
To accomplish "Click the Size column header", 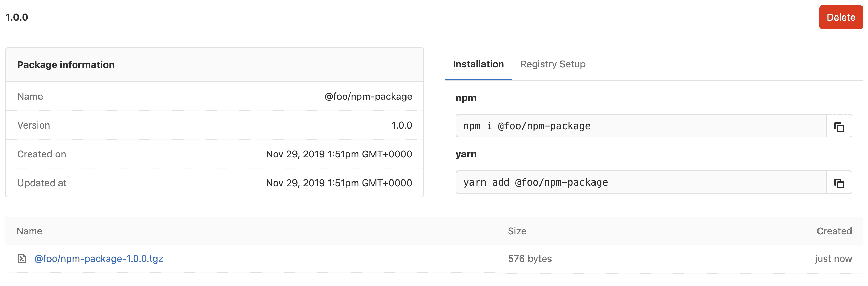I will [516, 231].
